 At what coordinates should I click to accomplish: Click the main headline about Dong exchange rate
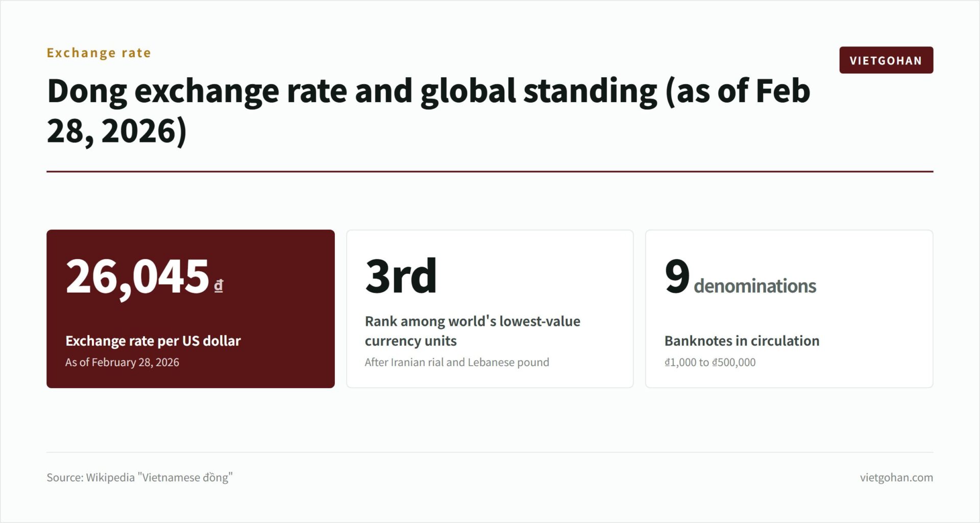point(428,111)
